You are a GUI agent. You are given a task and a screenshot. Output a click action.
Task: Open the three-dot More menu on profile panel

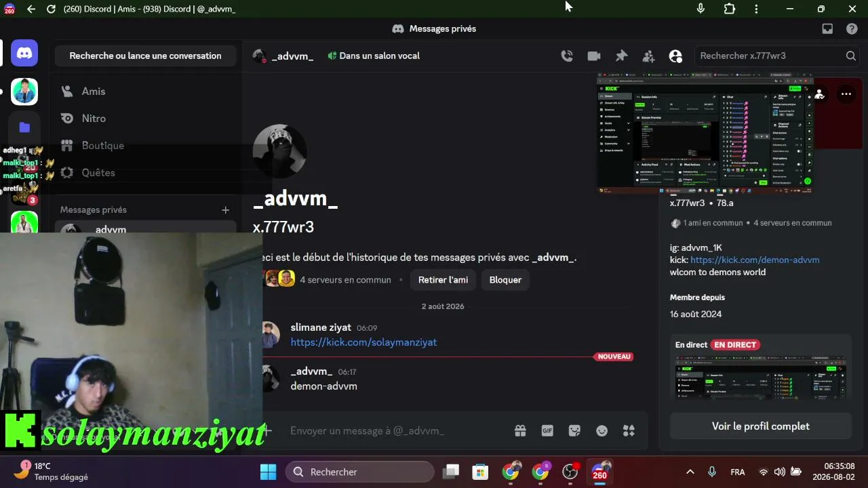pyautogui.click(x=846, y=94)
